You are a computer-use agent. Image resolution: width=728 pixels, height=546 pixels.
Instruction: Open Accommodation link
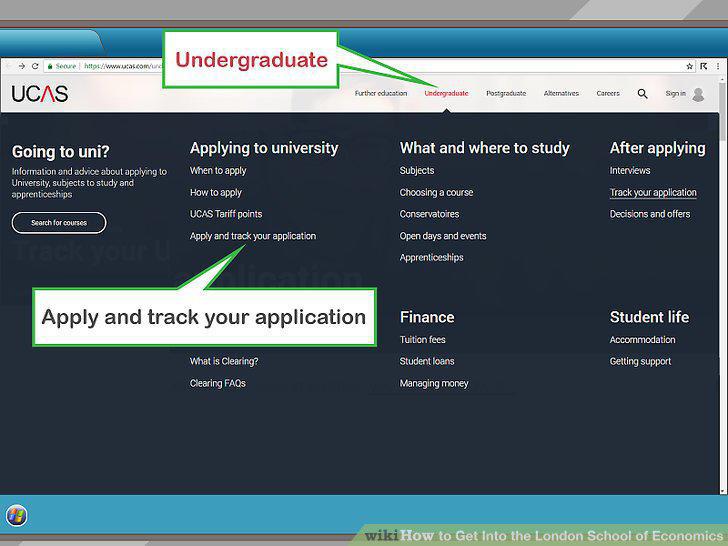click(642, 340)
